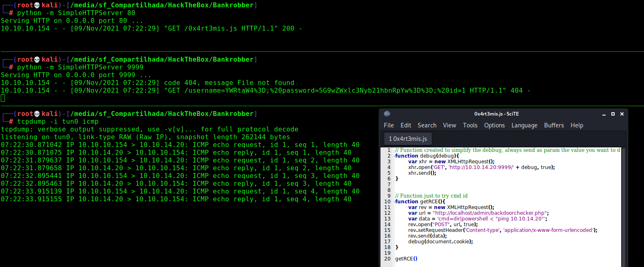Click the skull icon in the tcpdump terminal prompt
This screenshot has width=644, height=267.
coord(37,114)
